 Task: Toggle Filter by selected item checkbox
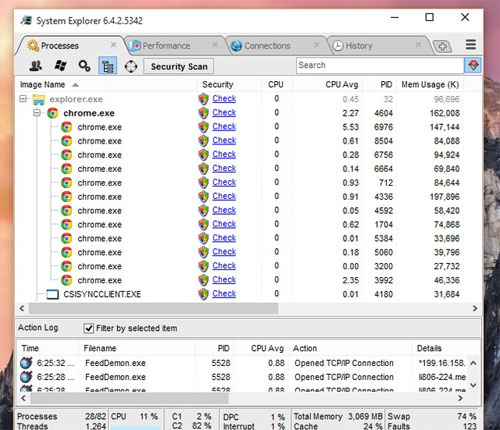click(x=88, y=328)
